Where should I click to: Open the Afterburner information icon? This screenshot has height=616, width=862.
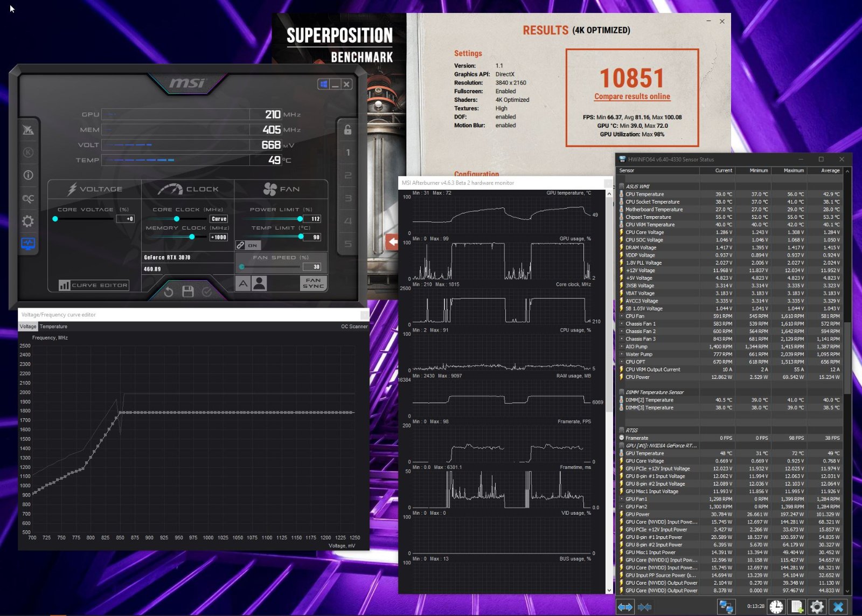[x=28, y=175]
